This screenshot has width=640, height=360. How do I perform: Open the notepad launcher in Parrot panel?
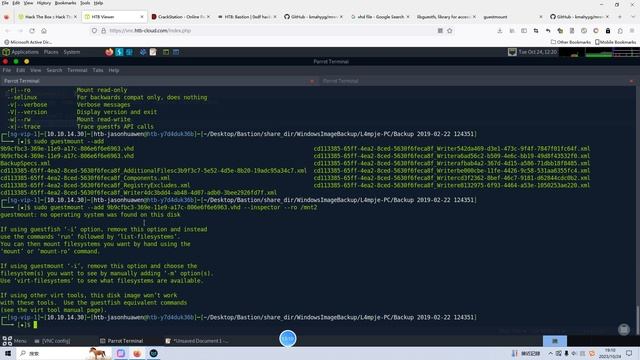point(153,52)
